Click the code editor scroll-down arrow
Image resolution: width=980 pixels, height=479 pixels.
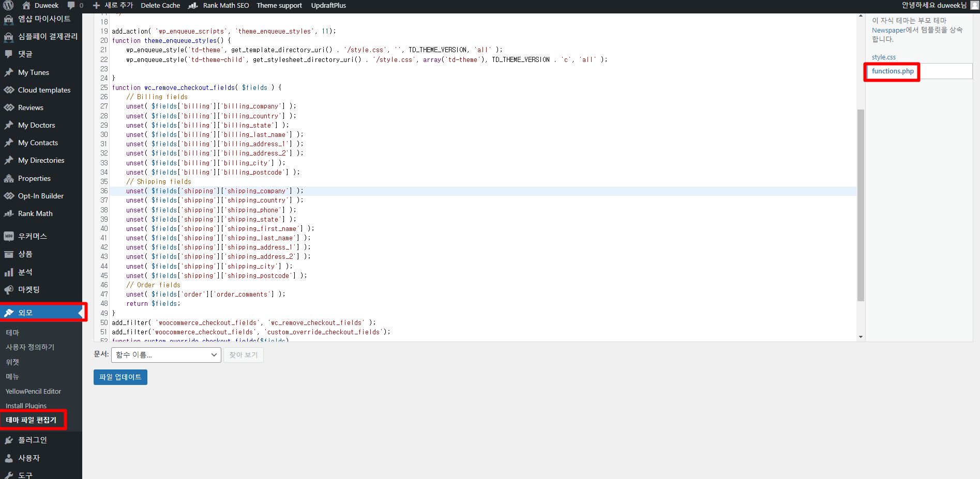click(861, 337)
